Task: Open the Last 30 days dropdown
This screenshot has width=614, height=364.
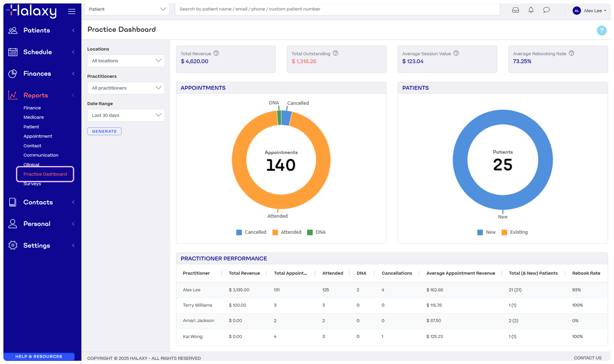Action: coord(126,115)
